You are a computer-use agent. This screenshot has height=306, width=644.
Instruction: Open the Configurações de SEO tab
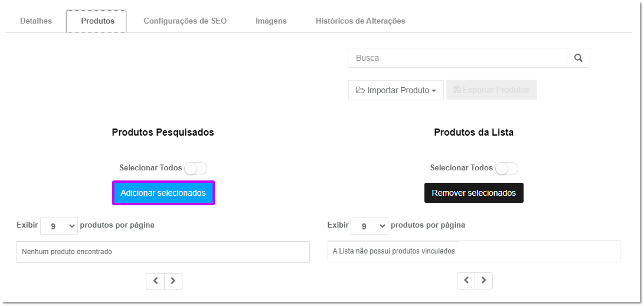pos(185,21)
